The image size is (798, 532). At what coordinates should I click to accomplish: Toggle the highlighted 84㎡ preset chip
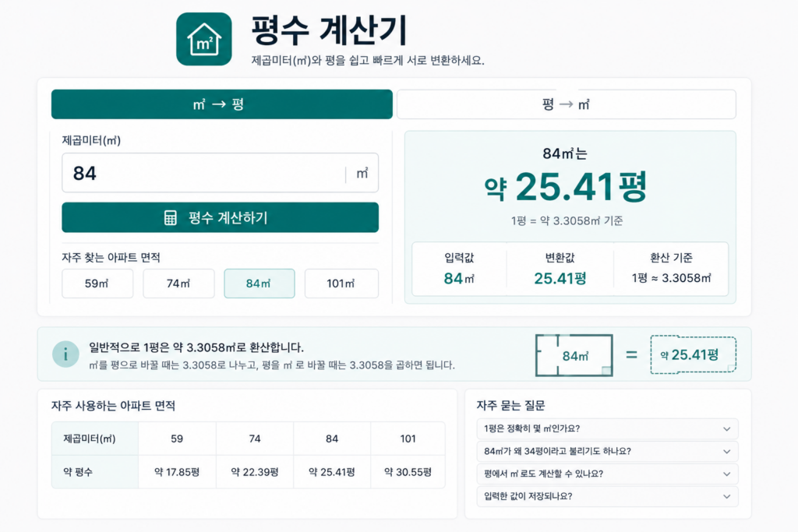click(260, 284)
